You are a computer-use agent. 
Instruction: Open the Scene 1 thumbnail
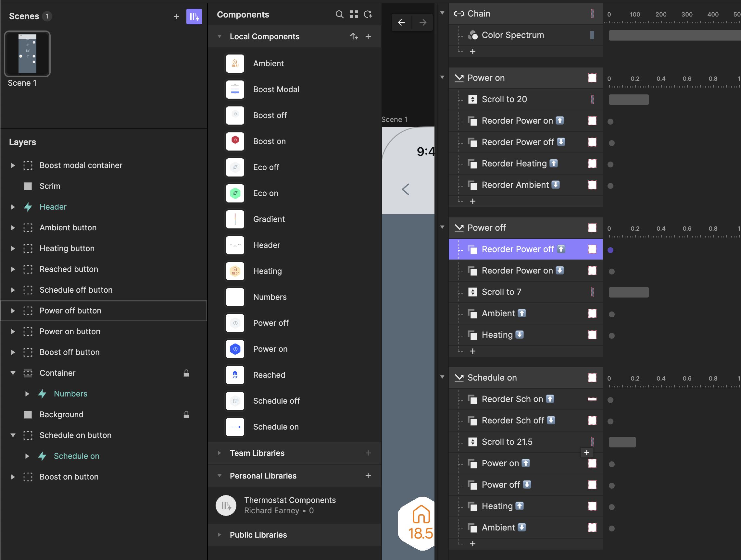(27, 54)
